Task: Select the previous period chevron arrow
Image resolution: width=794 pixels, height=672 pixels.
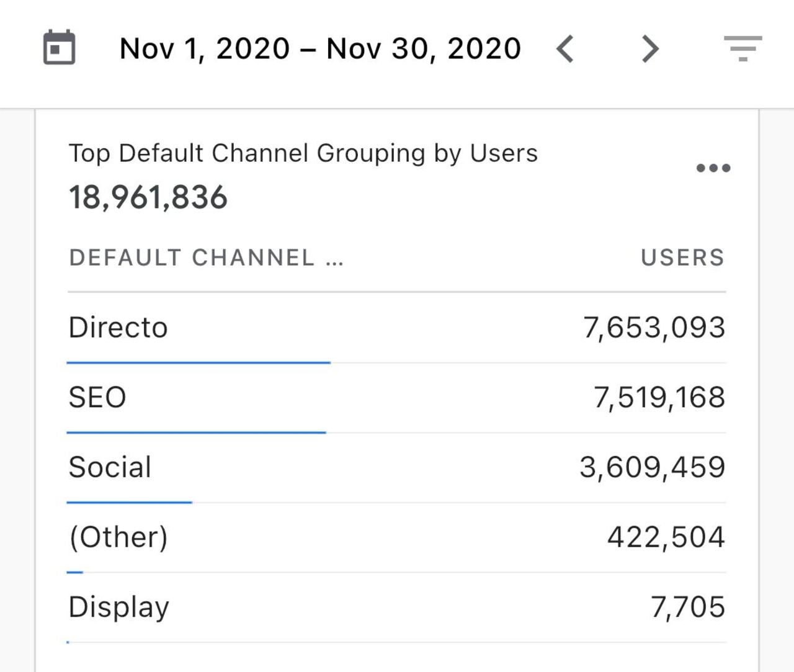Action: click(x=566, y=48)
